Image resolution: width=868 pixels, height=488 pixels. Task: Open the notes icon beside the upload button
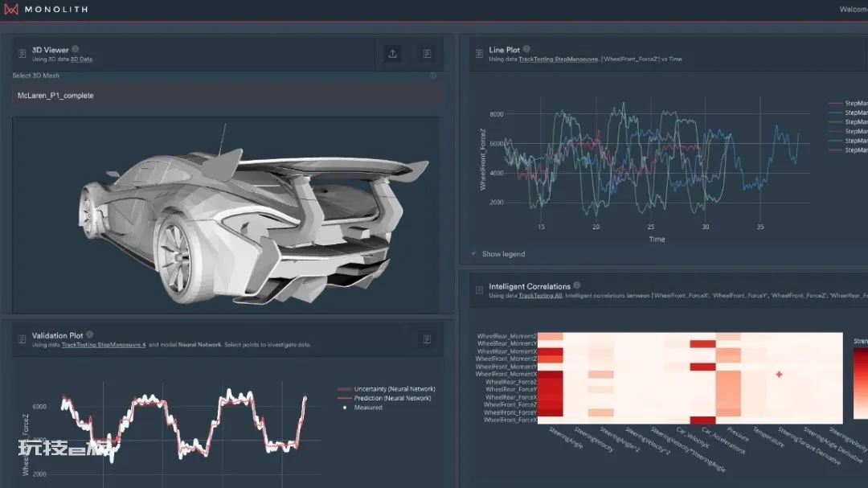[427, 54]
